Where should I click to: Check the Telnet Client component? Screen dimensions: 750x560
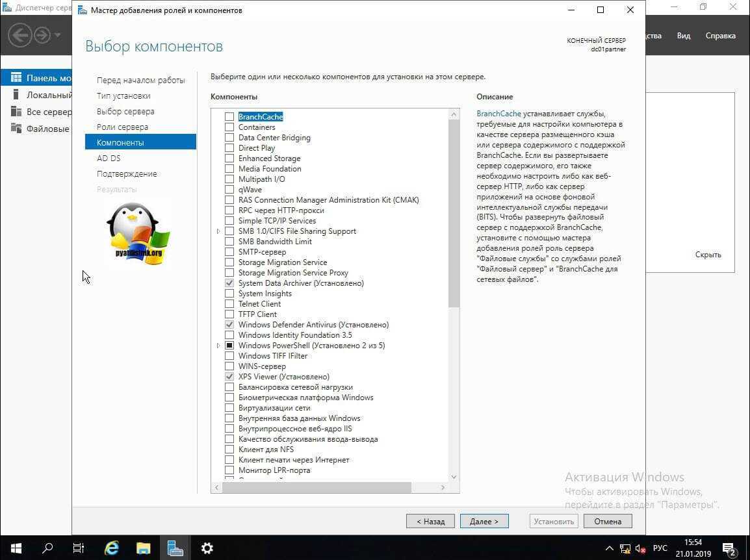(229, 304)
